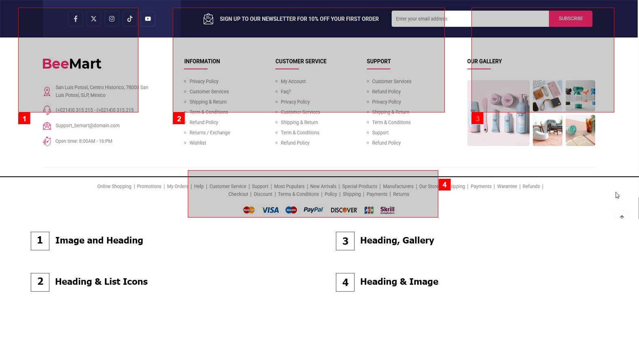Viewport: 639px width, 364px height.
Task: Click the YouTube social icon
Action: pos(148,19)
